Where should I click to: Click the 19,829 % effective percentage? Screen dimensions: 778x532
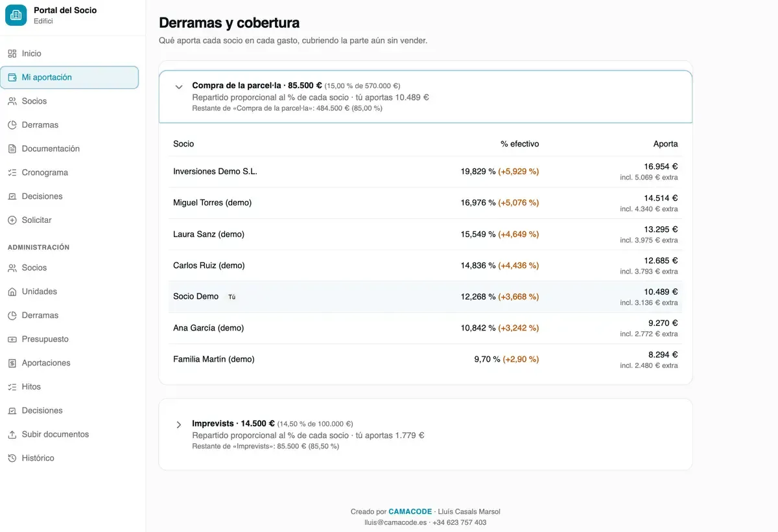point(478,172)
